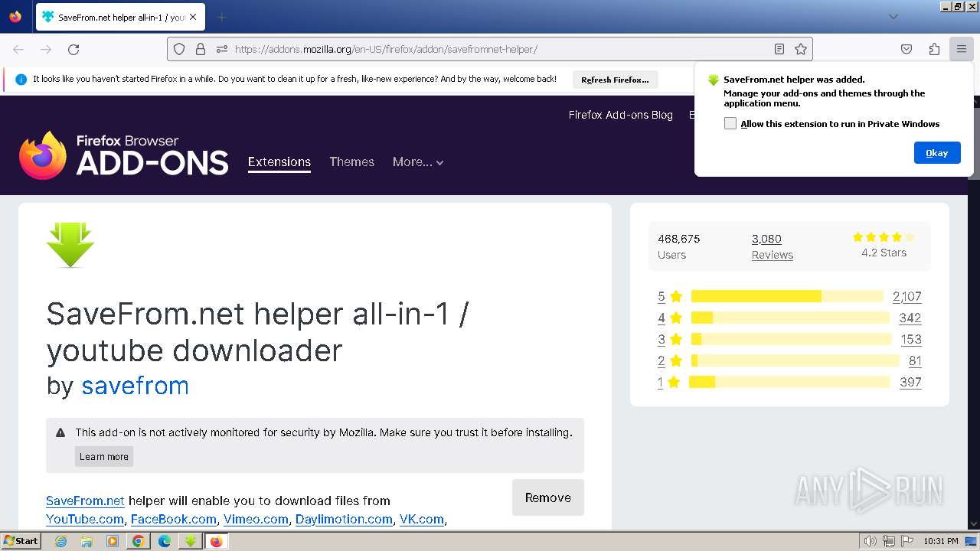Open the green download arrow taskbar icon

coord(191,541)
